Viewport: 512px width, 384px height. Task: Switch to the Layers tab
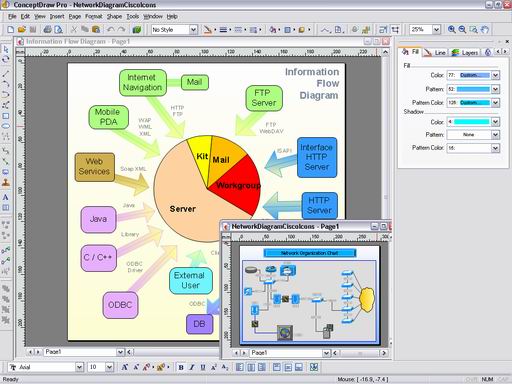466,52
